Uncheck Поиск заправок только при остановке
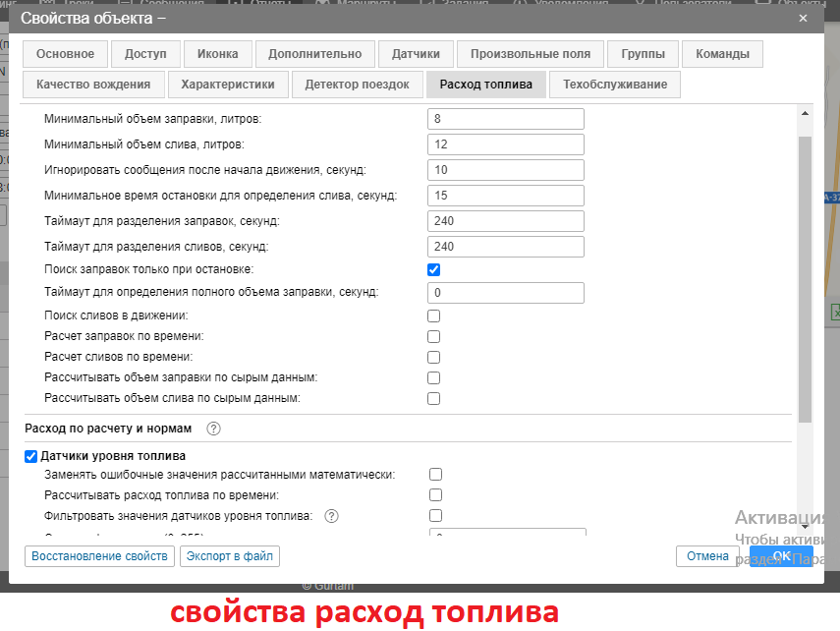Screen dimensions: 840x631 (x=434, y=269)
